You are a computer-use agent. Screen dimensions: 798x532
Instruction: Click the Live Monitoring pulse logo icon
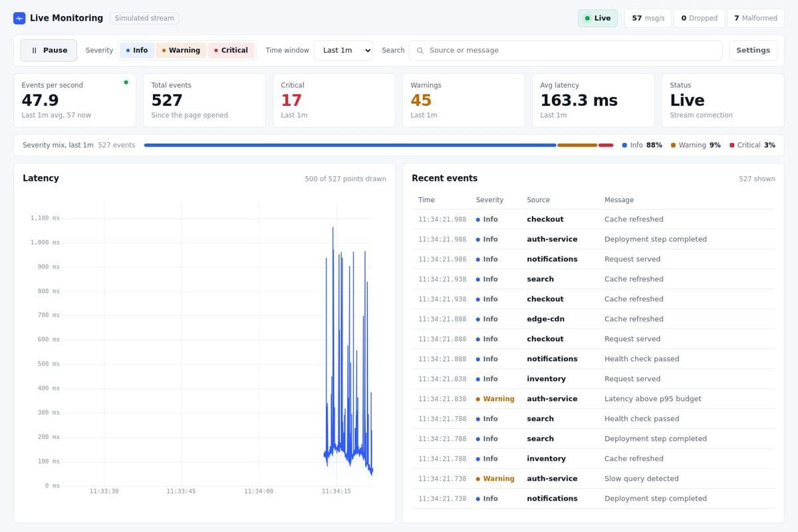click(x=19, y=18)
